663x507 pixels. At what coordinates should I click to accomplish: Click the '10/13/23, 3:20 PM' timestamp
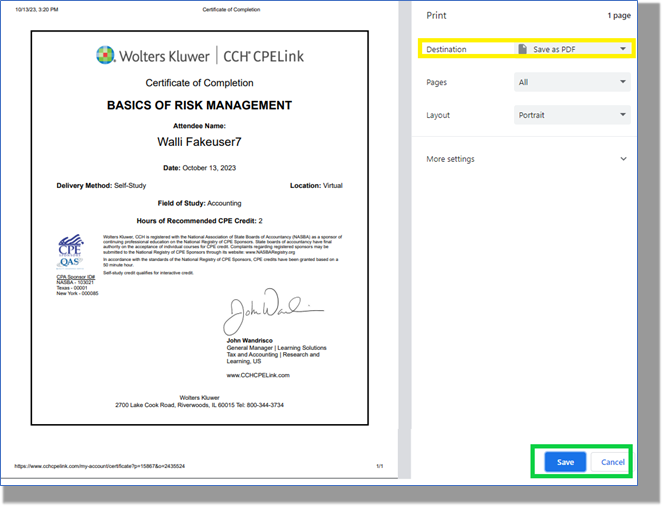click(x=37, y=9)
